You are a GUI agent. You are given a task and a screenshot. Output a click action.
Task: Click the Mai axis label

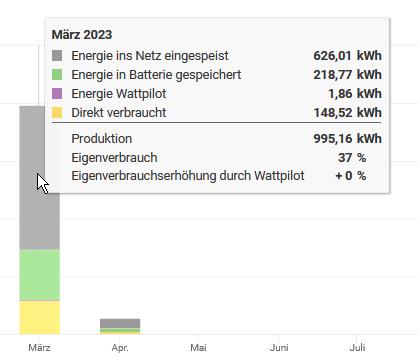click(x=198, y=348)
